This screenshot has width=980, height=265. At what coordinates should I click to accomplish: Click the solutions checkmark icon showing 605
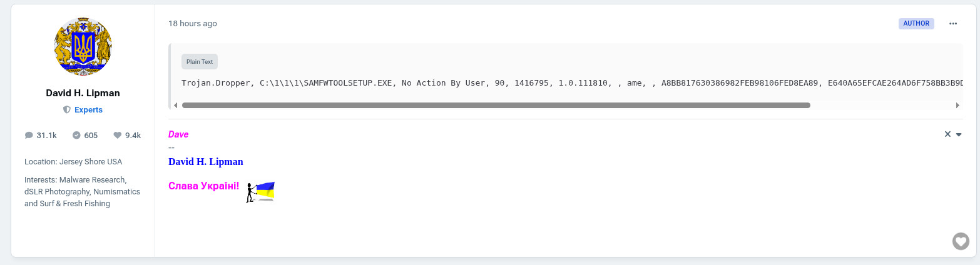click(77, 135)
